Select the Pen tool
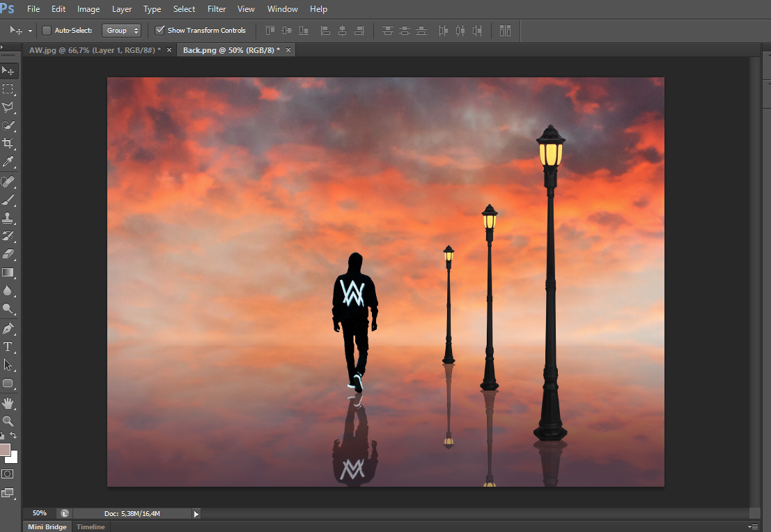 click(x=8, y=329)
